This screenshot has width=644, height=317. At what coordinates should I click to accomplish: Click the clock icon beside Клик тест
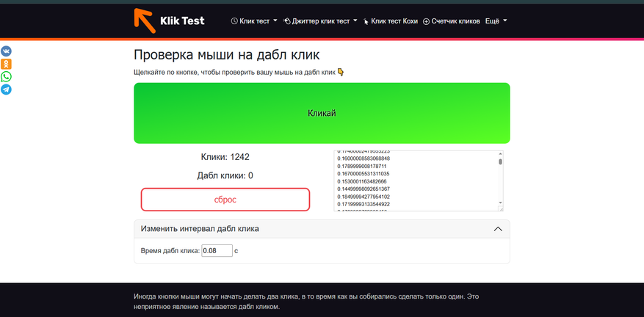(x=234, y=21)
